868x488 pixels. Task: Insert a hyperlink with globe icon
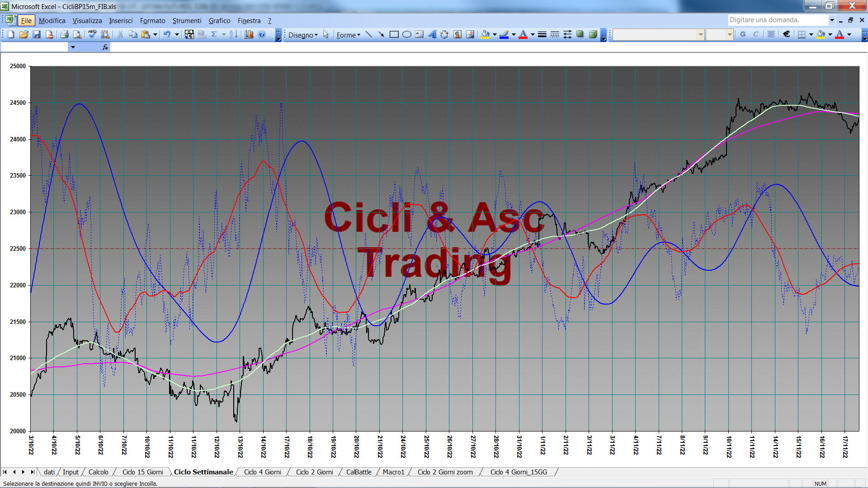pos(202,34)
